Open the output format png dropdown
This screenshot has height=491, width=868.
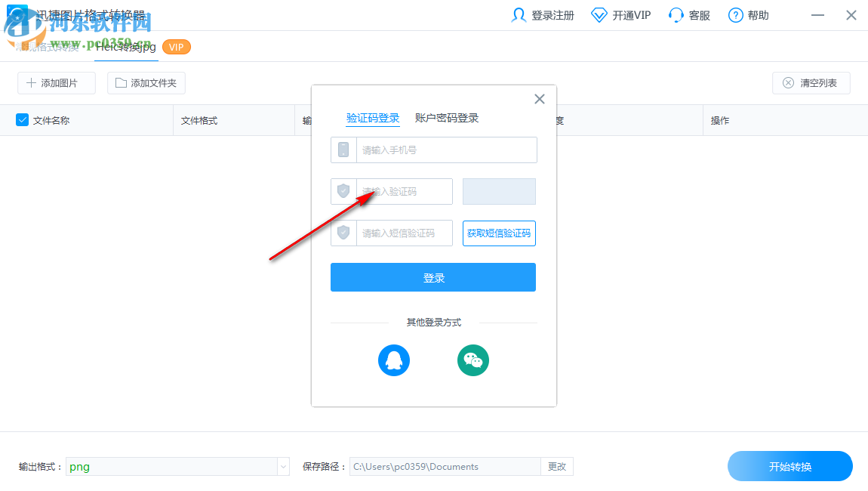point(177,466)
